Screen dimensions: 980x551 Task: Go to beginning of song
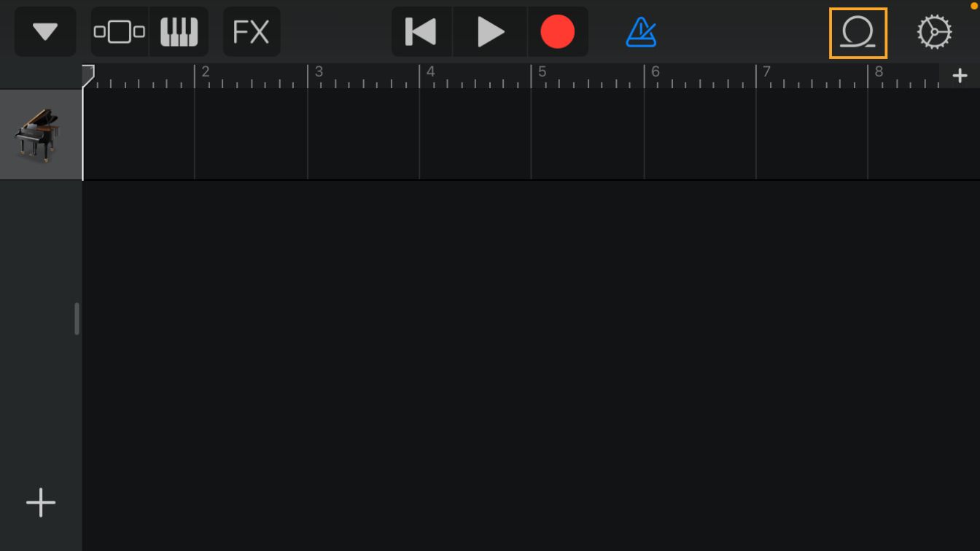(x=421, y=32)
